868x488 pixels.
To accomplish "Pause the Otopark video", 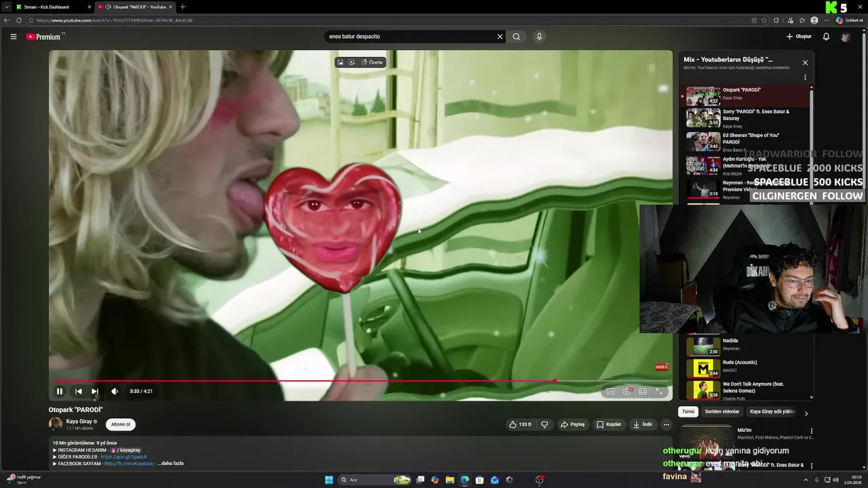I will pyautogui.click(x=60, y=391).
